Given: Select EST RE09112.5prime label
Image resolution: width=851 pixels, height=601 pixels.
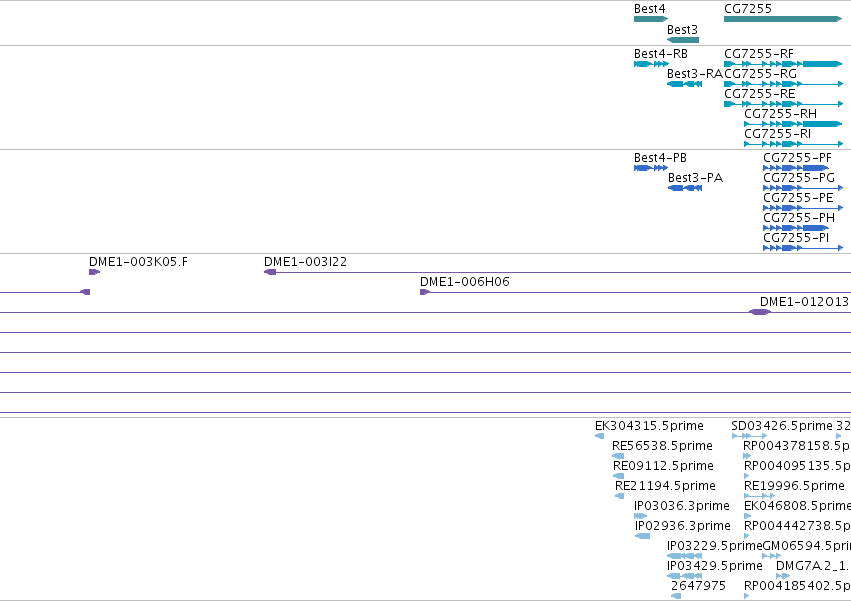Looking at the screenshot, I should pyautogui.click(x=663, y=466).
